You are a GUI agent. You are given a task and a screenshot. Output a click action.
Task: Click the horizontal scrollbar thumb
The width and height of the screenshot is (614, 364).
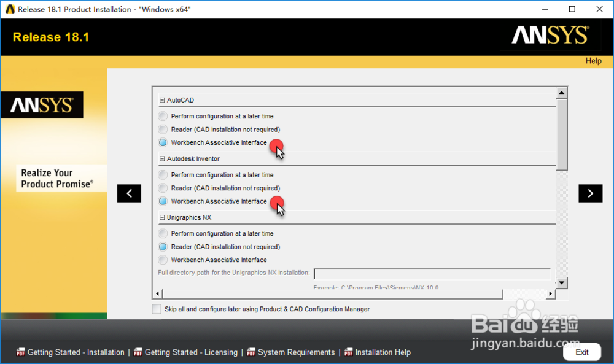tap(332, 293)
